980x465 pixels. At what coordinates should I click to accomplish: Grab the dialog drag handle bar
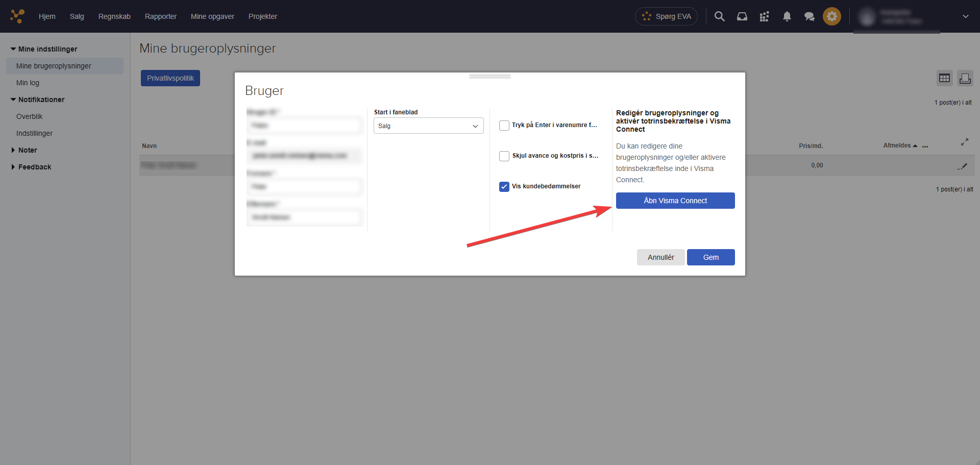(490, 76)
